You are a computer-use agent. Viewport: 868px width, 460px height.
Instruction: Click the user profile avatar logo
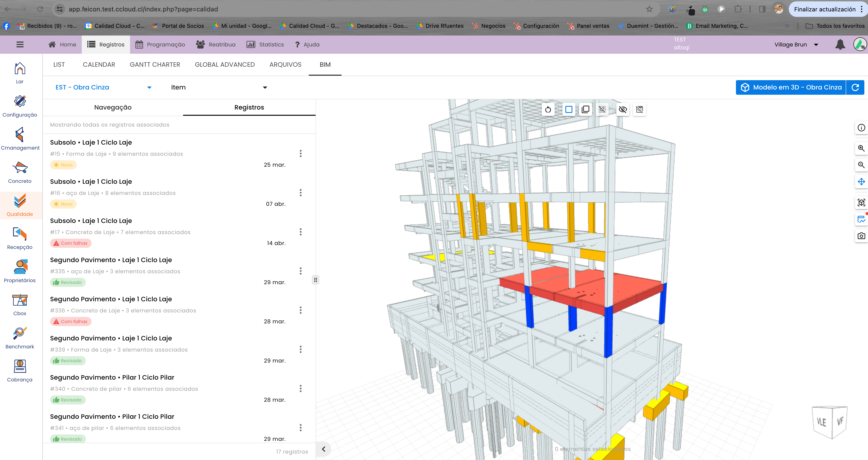[860, 44]
